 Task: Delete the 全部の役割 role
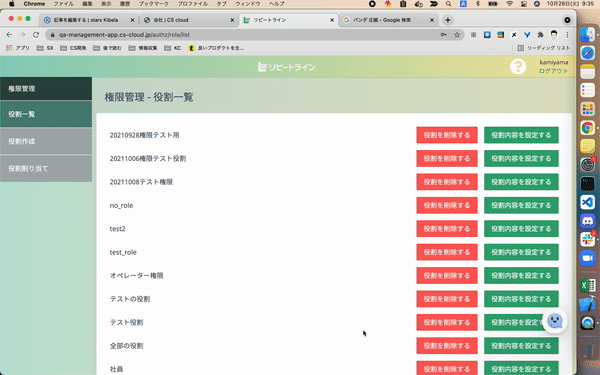[x=447, y=346]
